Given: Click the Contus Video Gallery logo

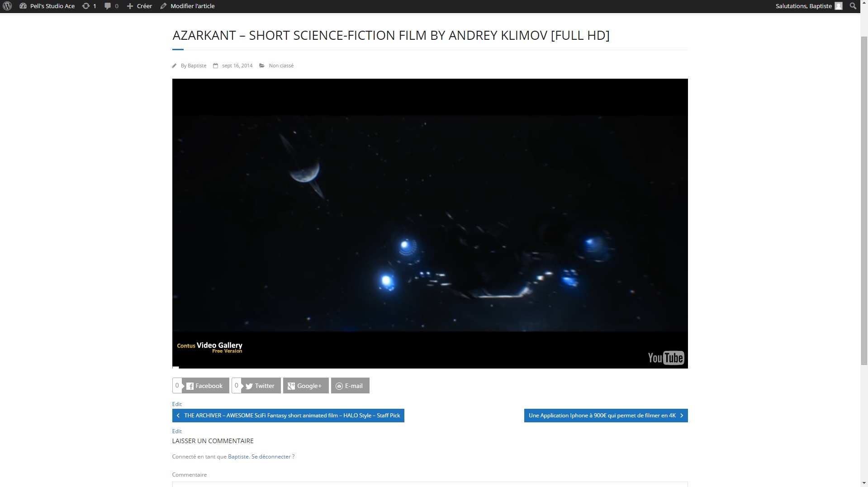Looking at the screenshot, I should [209, 347].
